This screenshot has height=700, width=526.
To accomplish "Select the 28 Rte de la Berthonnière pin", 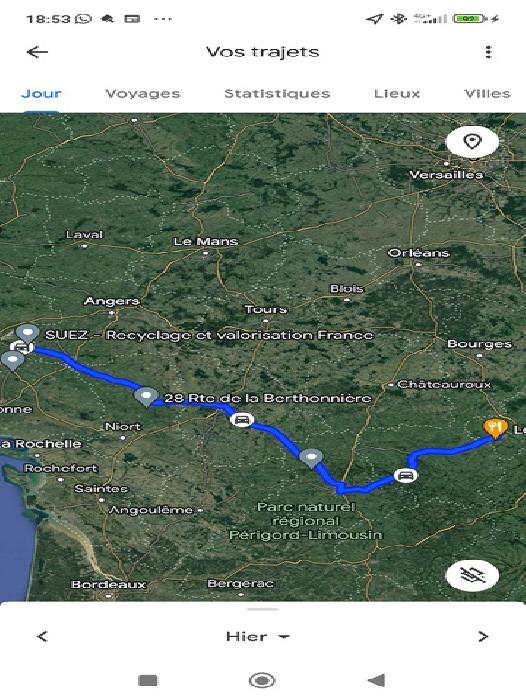I will tap(146, 397).
